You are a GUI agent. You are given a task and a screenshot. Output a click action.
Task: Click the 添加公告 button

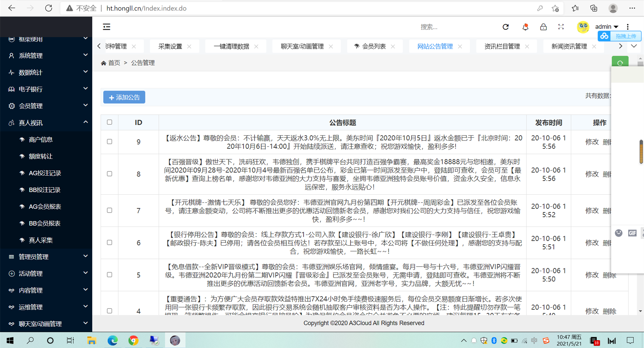coord(124,97)
